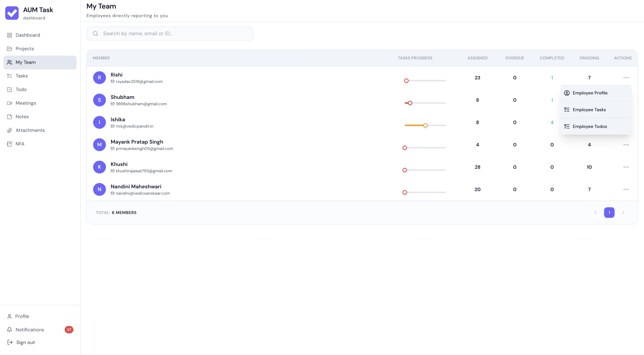Choose Employee Tasks from the popup menu
This screenshot has height=355, width=644.
(596, 110)
